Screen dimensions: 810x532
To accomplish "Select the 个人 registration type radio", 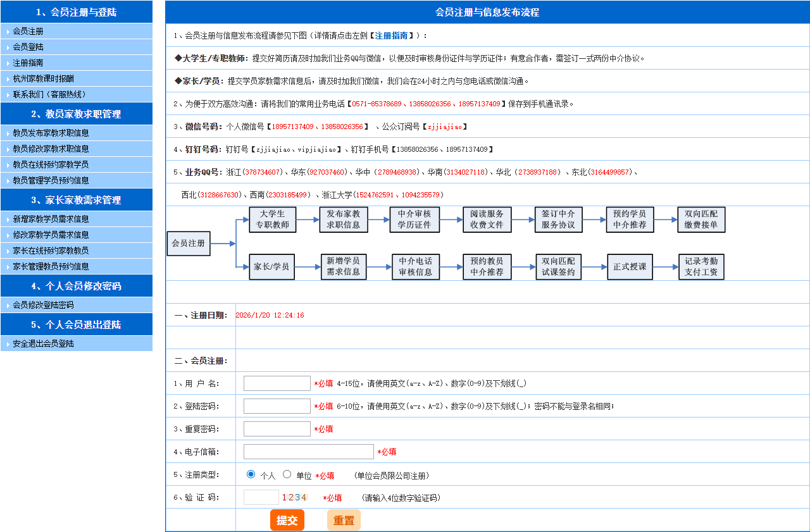I will point(251,474).
